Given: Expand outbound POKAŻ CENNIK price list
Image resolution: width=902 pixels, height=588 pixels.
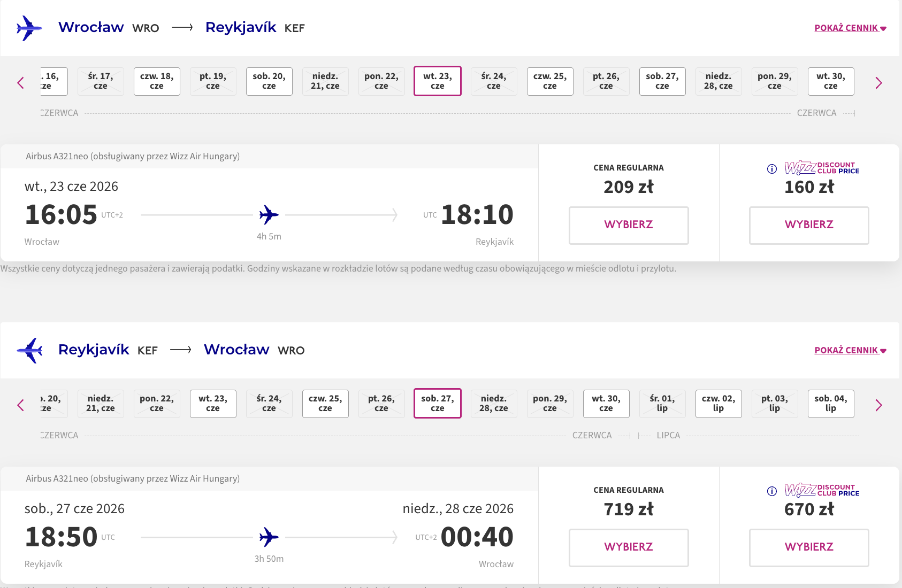Looking at the screenshot, I should pos(850,28).
